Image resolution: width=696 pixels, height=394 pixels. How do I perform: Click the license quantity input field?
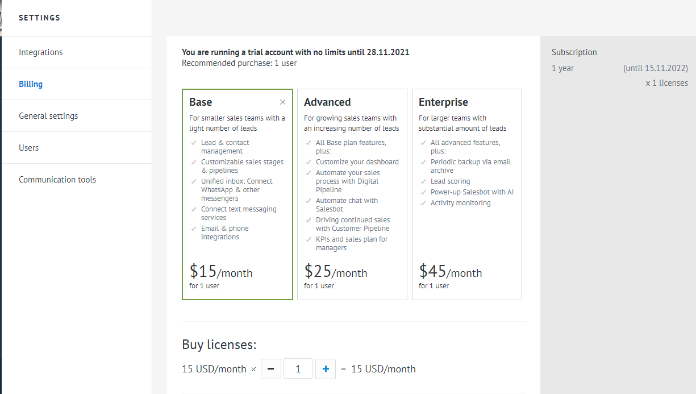click(298, 369)
